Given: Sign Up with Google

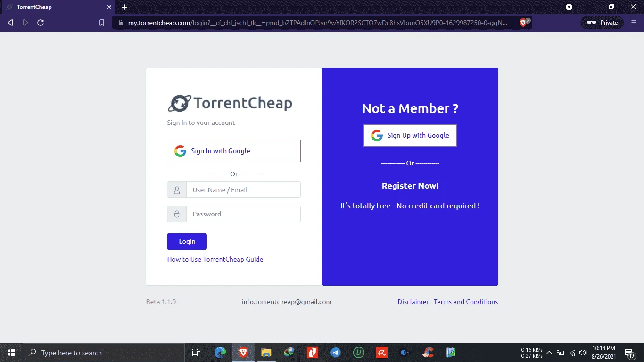Looking at the screenshot, I should coord(410,135).
